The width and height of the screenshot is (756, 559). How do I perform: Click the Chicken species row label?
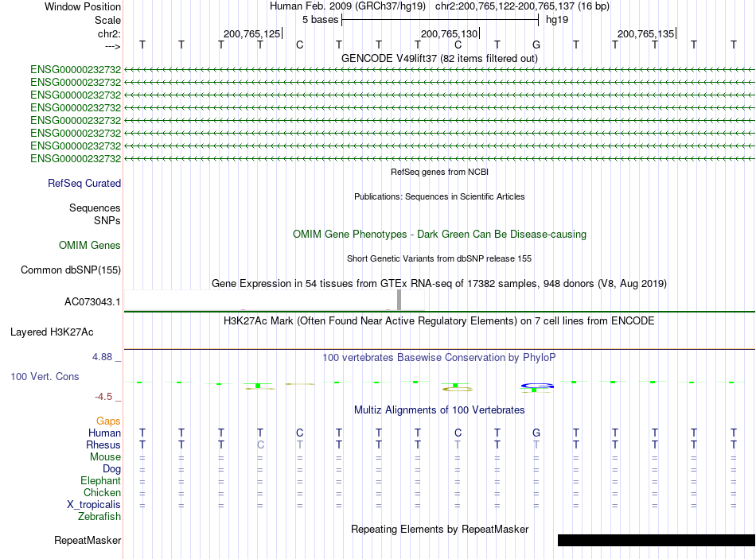(x=102, y=492)
